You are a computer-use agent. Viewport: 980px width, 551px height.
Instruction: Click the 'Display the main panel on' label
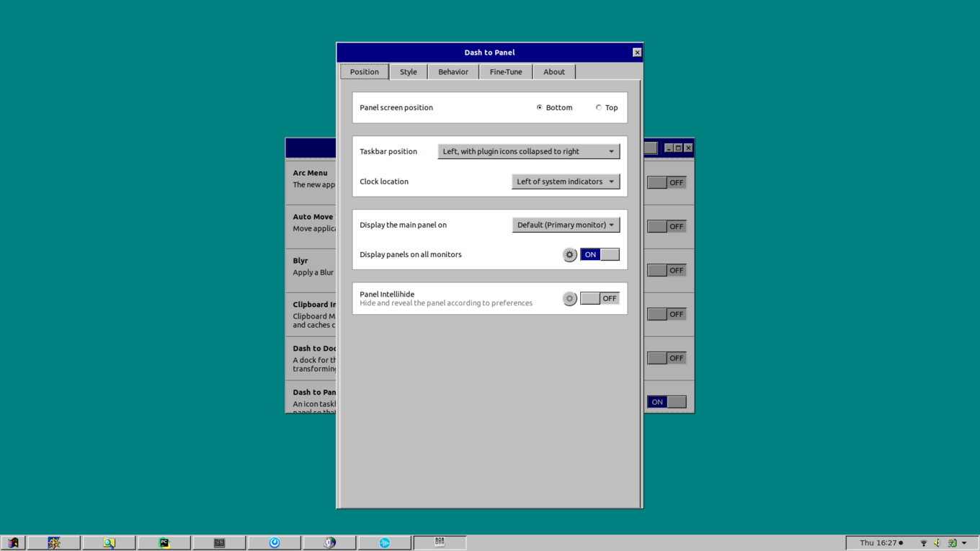point(403,225)
